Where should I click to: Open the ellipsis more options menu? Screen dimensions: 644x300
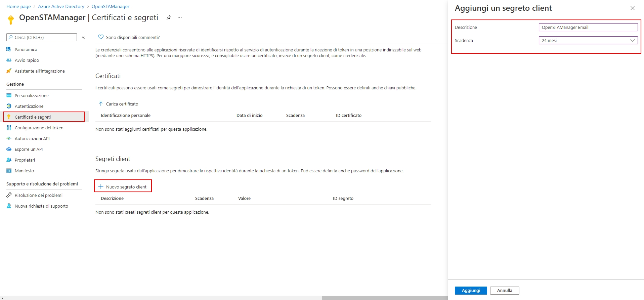(x=180, y=17)
